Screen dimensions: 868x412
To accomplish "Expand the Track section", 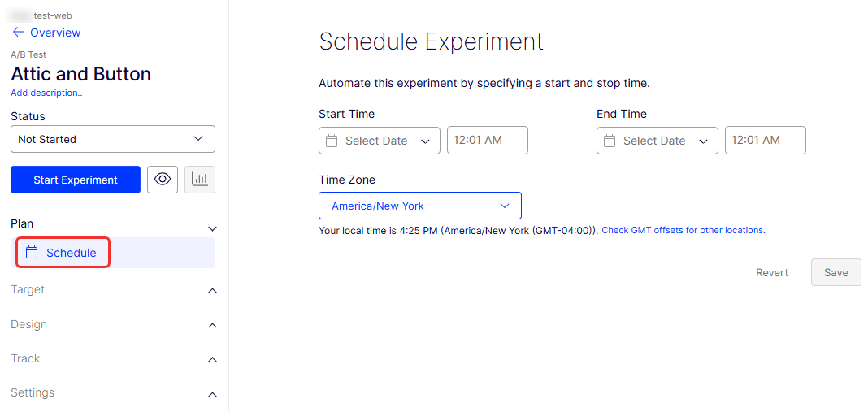I will coord(113,359).
